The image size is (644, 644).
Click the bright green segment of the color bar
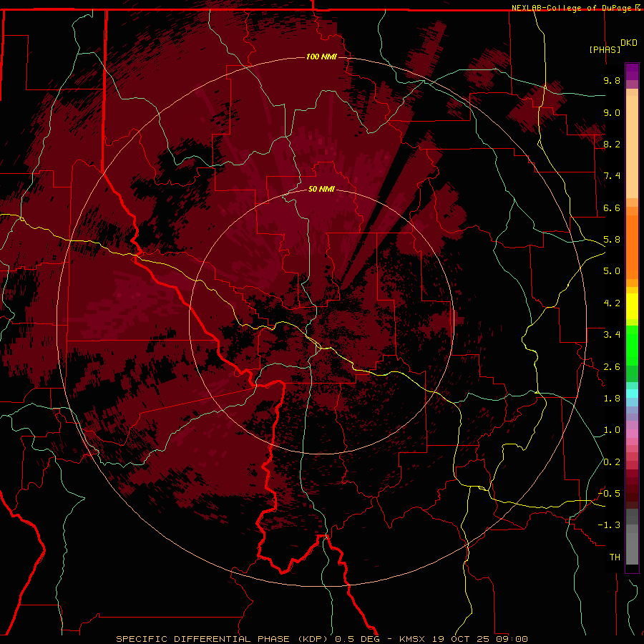click(632, 344)
